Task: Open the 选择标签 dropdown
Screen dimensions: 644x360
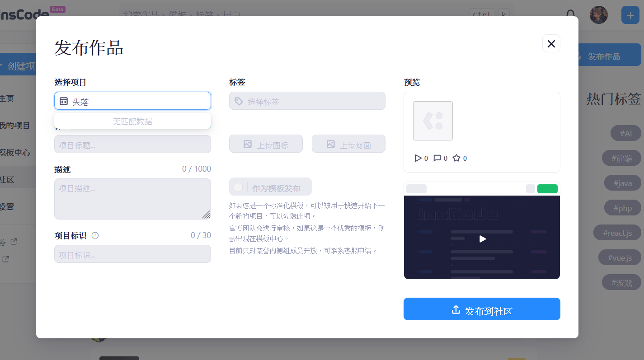Action: pos(307,101)
